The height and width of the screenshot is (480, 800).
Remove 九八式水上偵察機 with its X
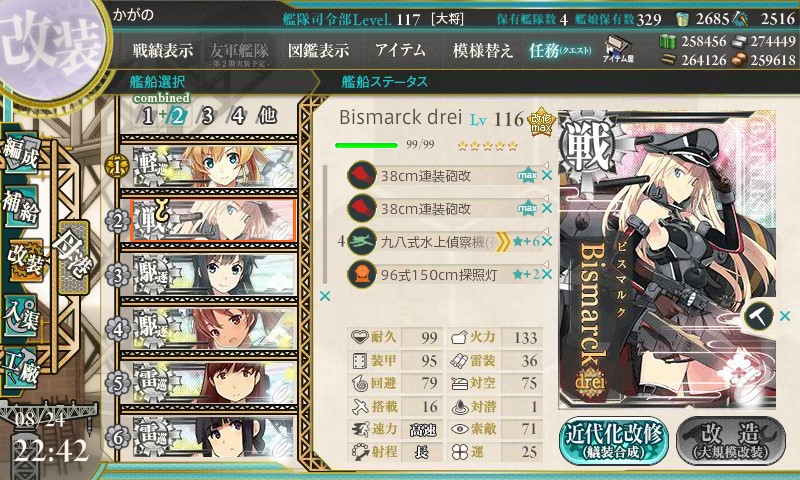pyautogui.click(x=546, y=241)
